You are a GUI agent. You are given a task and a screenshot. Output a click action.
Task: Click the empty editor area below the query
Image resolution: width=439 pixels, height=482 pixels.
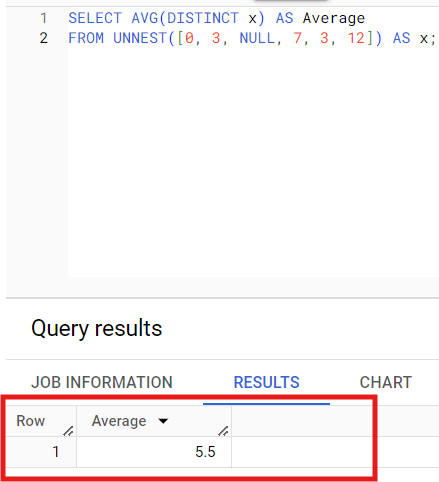pyautogui.click(x=253, y=160)
